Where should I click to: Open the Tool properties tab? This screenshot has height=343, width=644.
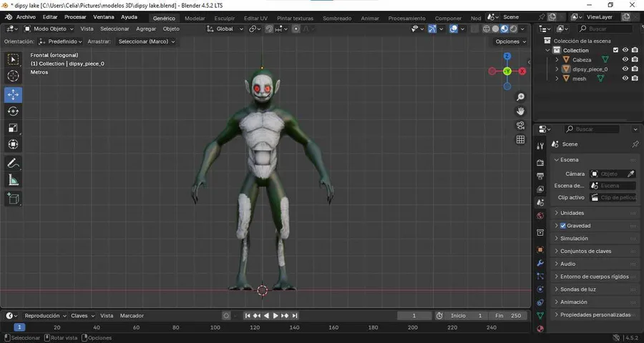[x=540, y=146]
